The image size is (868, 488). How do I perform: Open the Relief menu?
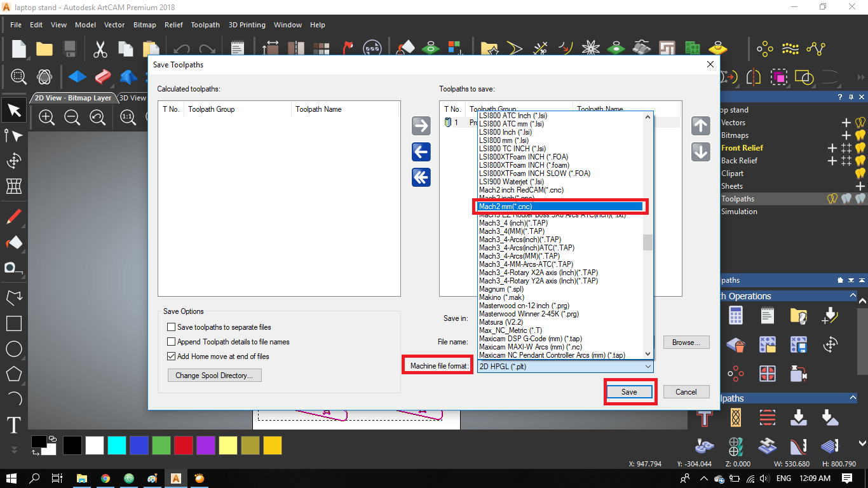click(173, 25)
